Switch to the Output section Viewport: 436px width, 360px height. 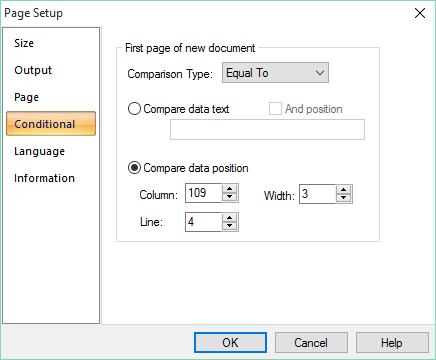[33, 70]
